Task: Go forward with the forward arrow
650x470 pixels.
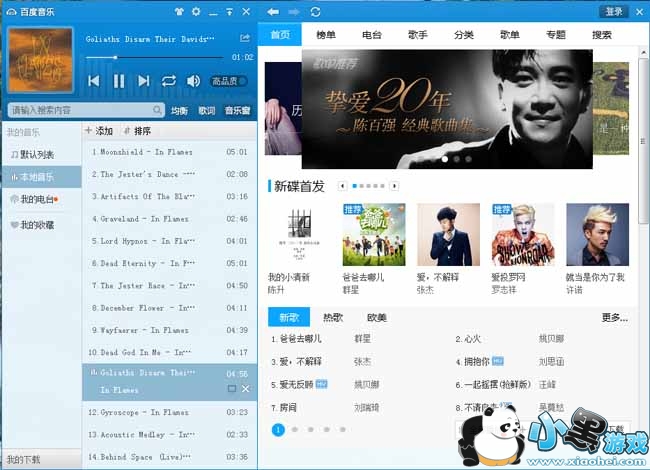Action: [294, 12]
